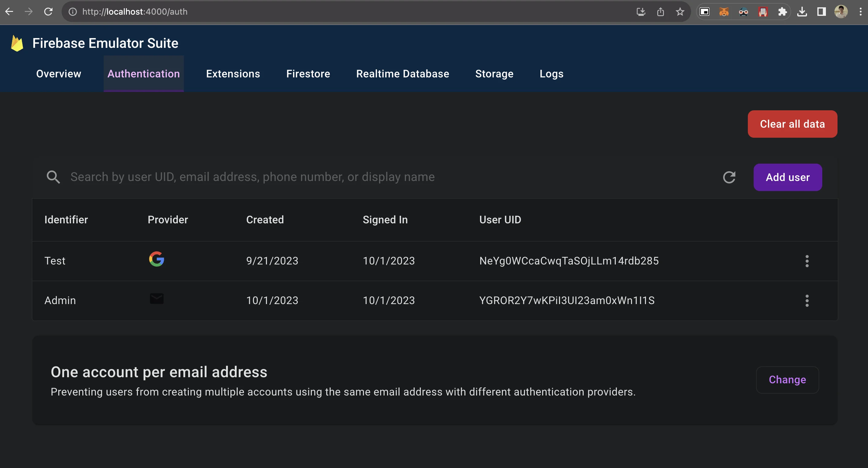Screen dimensions: 868x468
Task: Reload the page in the browser
Action: 48,12
